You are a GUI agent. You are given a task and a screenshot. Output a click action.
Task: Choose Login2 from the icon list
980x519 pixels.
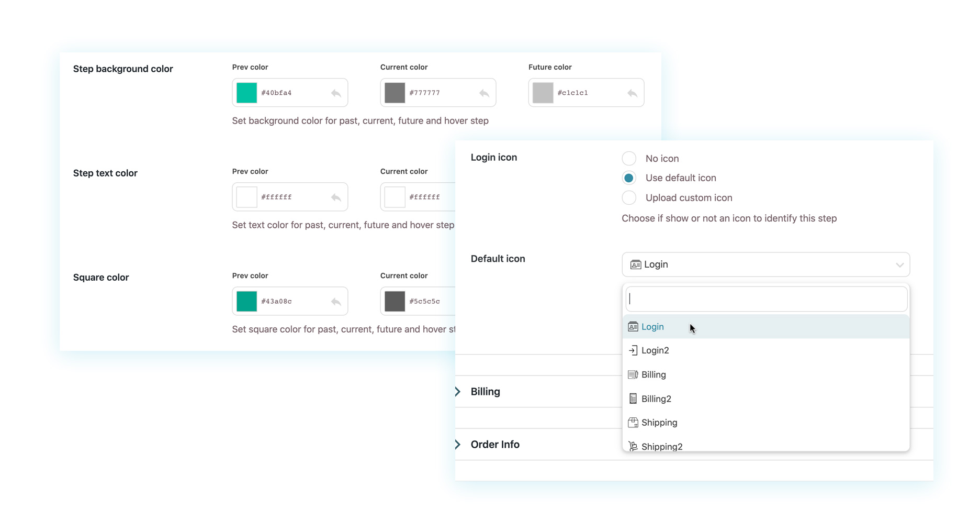pyautogui.click(x=766, y=350)
